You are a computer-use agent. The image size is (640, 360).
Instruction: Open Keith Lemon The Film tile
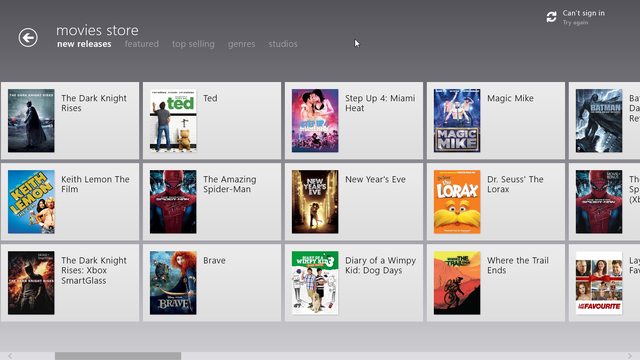point(70,202)
